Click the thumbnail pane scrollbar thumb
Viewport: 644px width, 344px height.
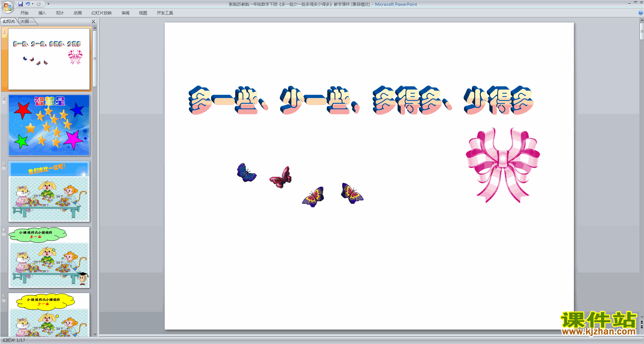(95, 58)
